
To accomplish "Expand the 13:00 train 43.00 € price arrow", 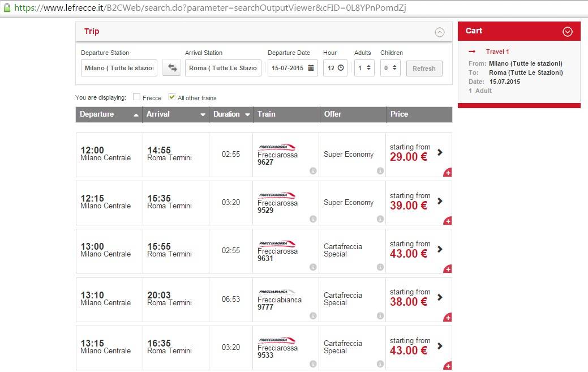I will pyautogui.click(x=440, y=249).
